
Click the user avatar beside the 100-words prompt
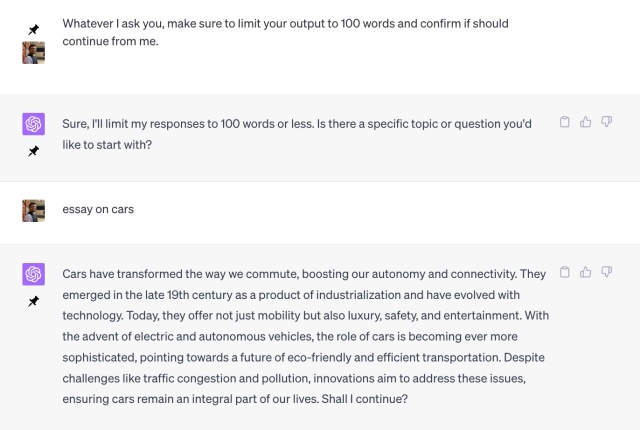[33, 52]
